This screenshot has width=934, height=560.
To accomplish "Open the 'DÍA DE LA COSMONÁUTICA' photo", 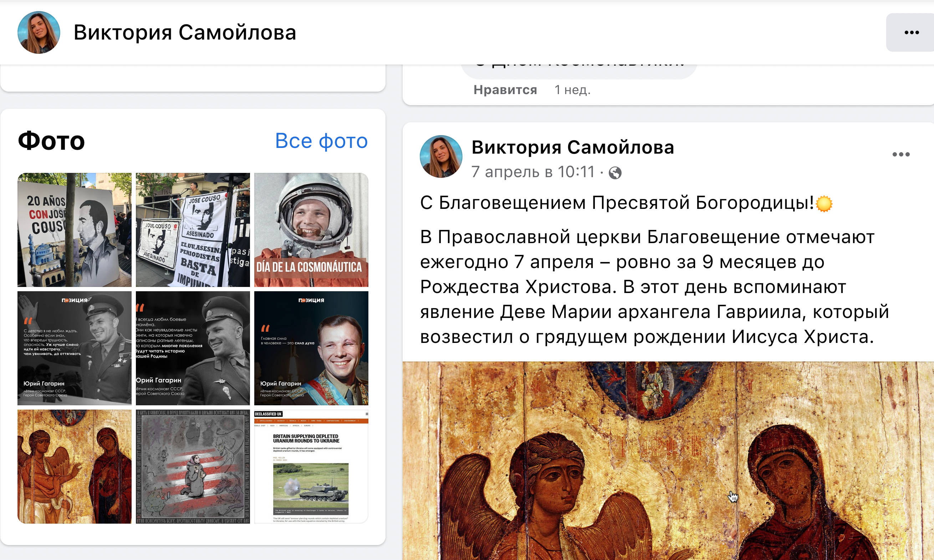I will 311,230.
